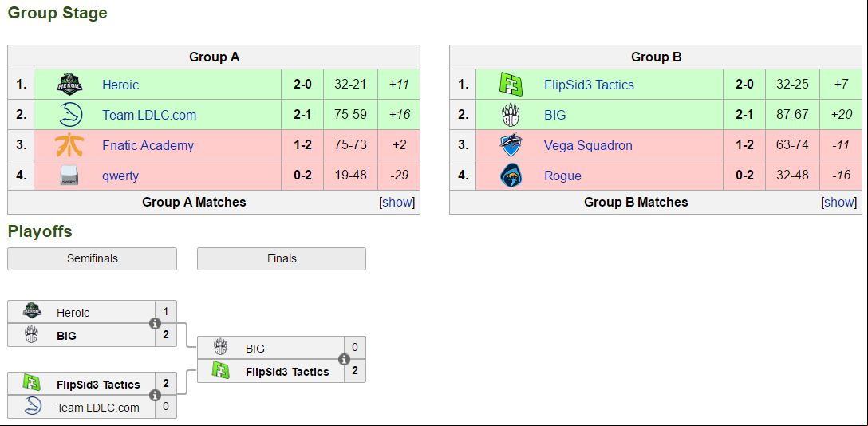Open the Vega Squadron team link
Image resolution: width=868 pixels, height=426 pixels.
pyautogui.click(x=588, y=145)
